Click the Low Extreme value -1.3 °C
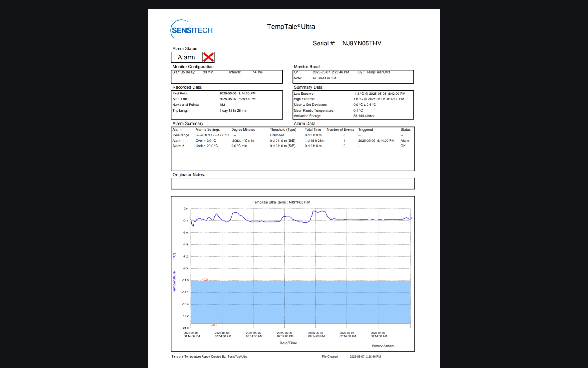Image resolution: width=588 pixels, height=368 pixels. coord(359,94)
